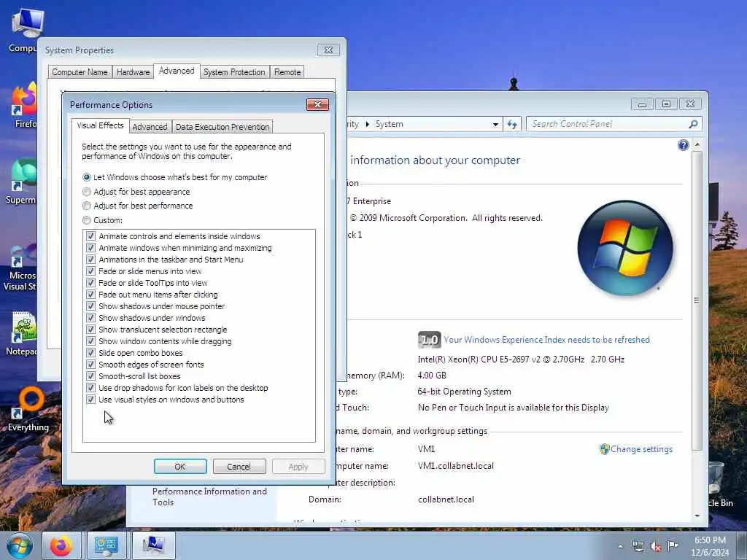The image size is (747, 560).
Task: Click the Change settings link
Action: [x=641, y=449]
